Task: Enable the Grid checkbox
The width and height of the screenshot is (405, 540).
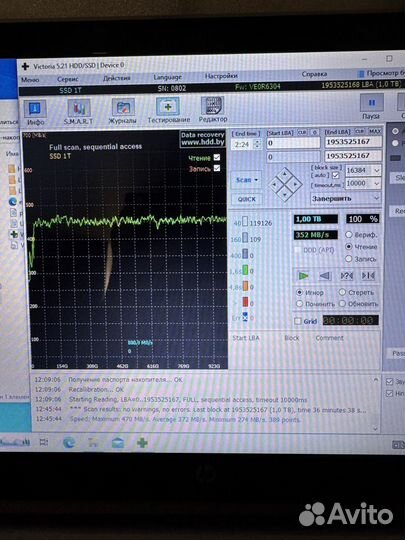Action: click(298, 321)
